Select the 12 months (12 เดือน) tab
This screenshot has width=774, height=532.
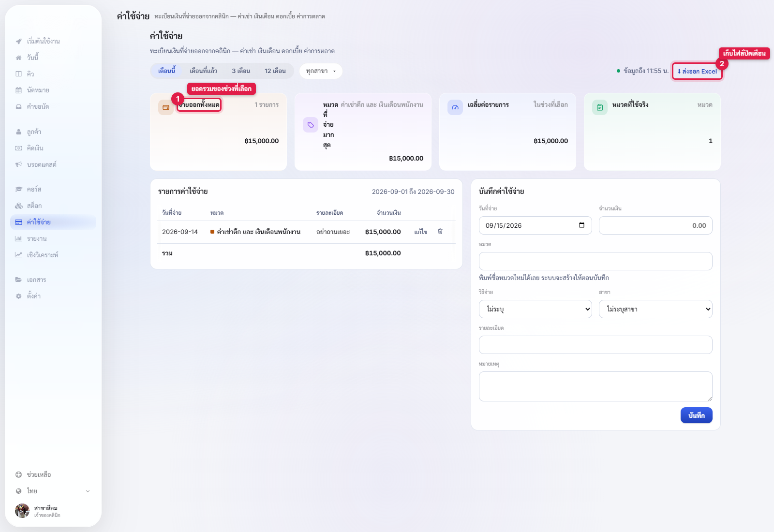[275, 71]
